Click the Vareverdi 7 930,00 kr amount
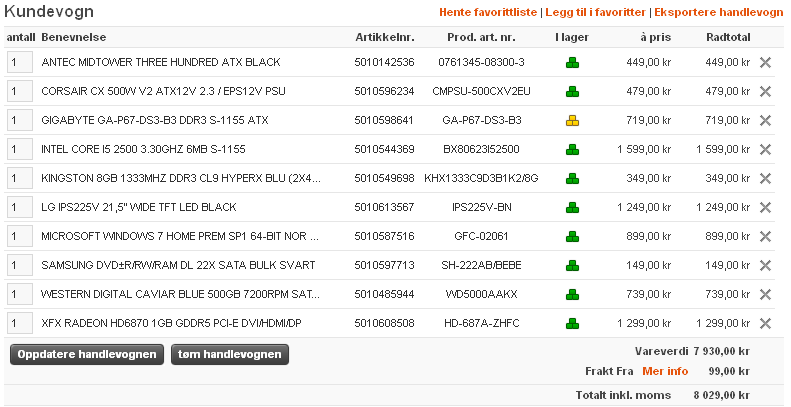 coord(721,352)
